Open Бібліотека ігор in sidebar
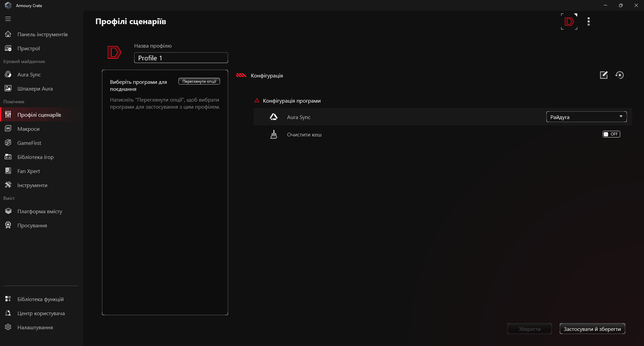This screenshot has height=346, width=644. 35,157
